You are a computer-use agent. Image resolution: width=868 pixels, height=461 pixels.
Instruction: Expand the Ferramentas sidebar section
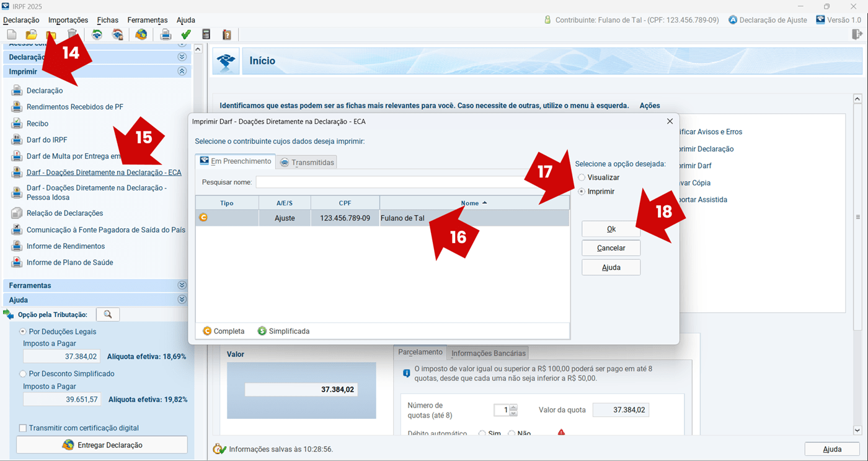click(x=182, y=285)
